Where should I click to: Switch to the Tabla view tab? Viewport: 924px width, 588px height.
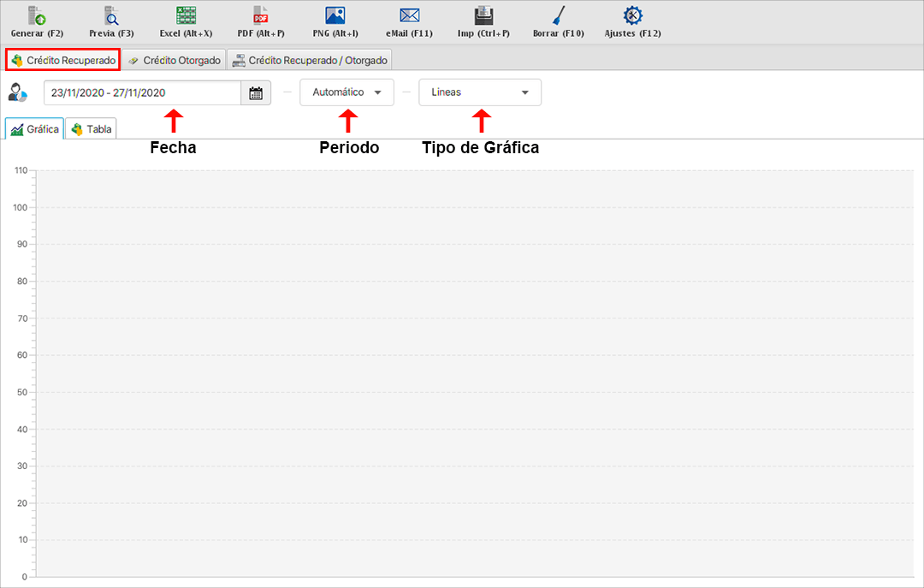pyautogui.click(x=92, y=129)
